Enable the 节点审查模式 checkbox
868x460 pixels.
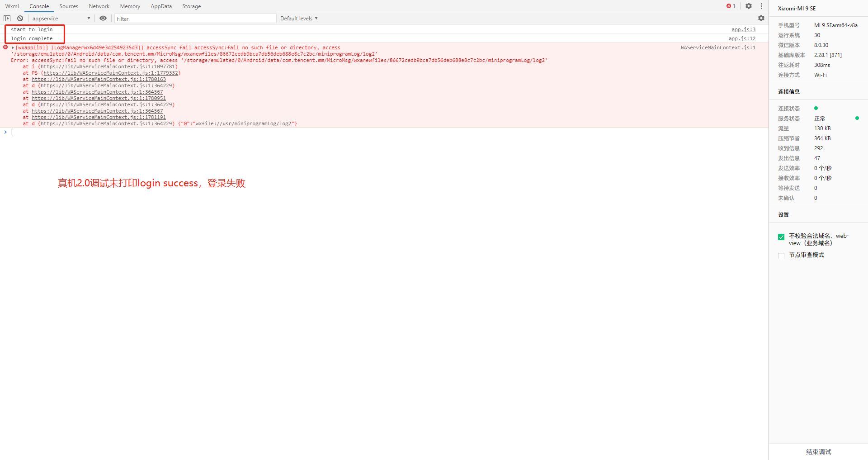(781, 256)
